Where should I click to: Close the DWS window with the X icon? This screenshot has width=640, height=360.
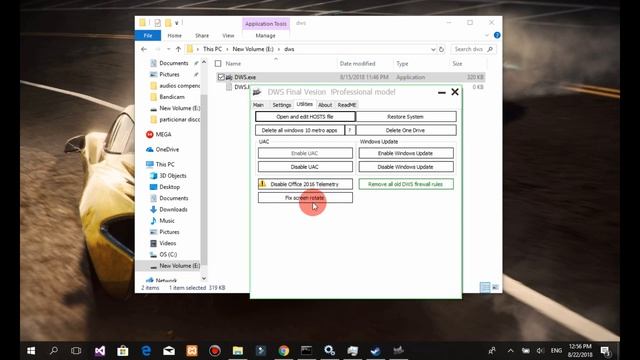pyautogui.click(x=455, y=92)
